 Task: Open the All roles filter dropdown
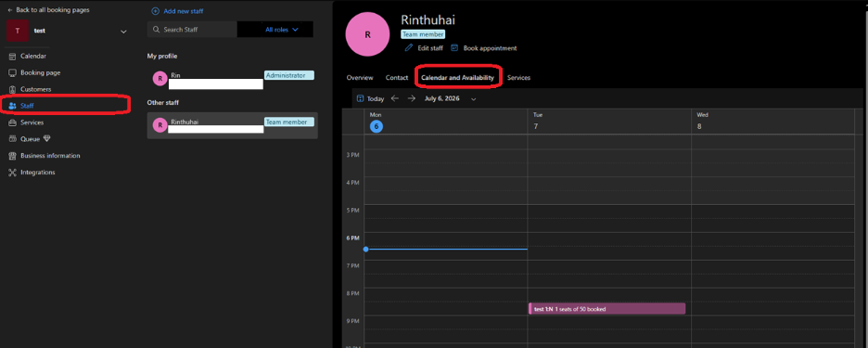click(x=282, y=30)
